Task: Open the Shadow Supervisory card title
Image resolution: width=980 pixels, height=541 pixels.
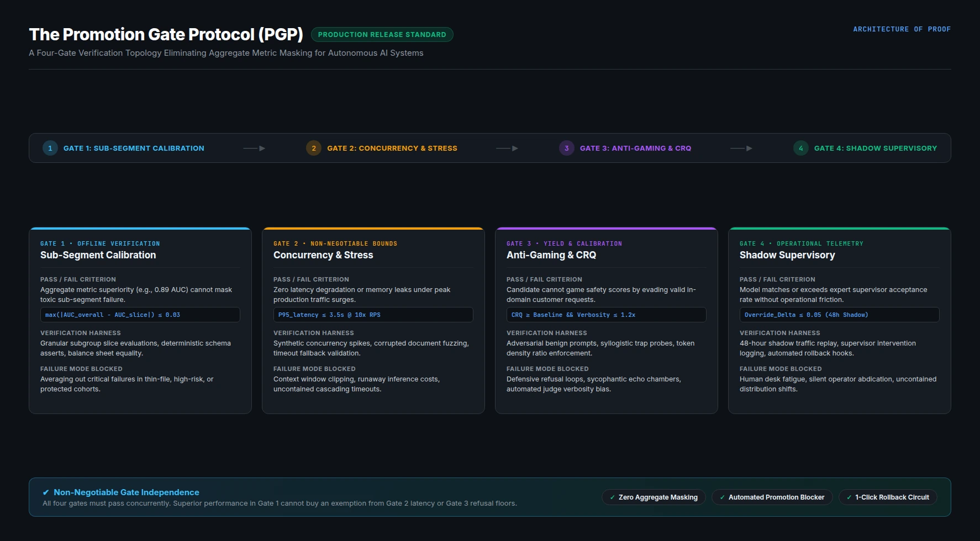Action: point(787,255)
